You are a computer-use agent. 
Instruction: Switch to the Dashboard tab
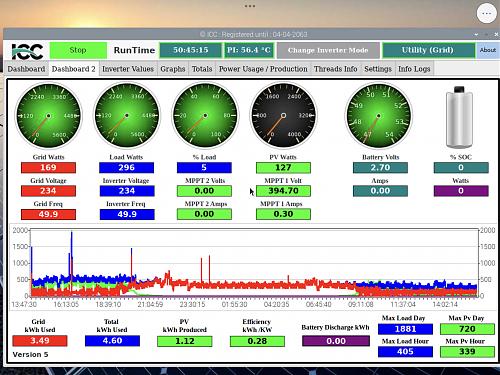click(26, 69)
